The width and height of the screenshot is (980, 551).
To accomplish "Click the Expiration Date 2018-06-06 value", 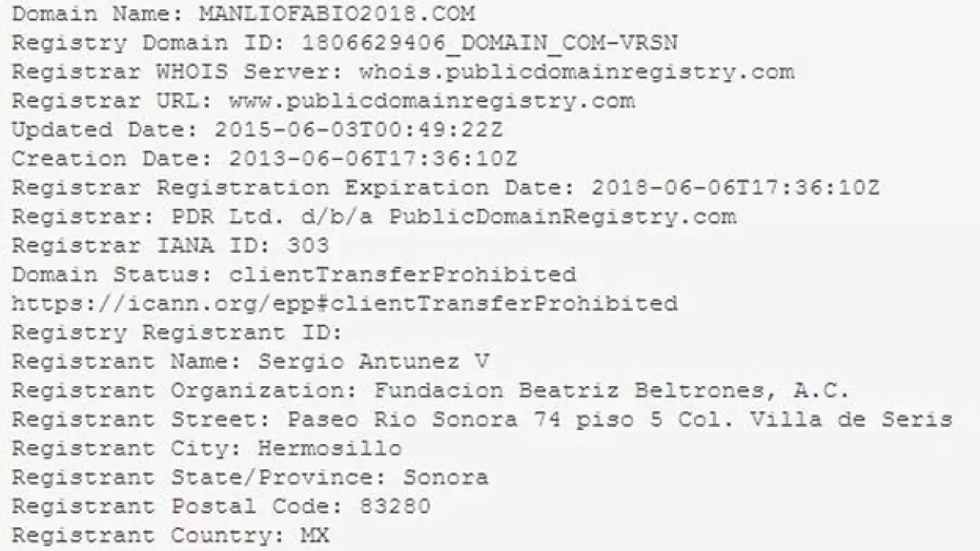I will (736, 188).
